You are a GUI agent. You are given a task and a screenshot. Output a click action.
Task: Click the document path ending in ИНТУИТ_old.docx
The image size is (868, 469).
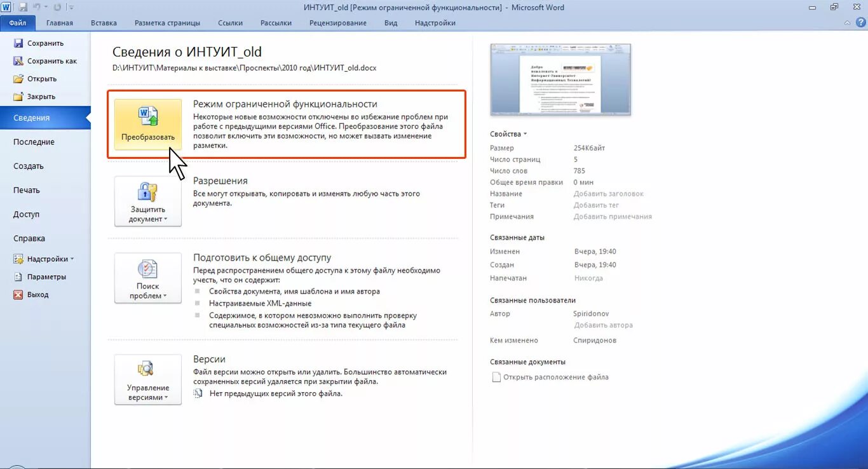(245, 67)
